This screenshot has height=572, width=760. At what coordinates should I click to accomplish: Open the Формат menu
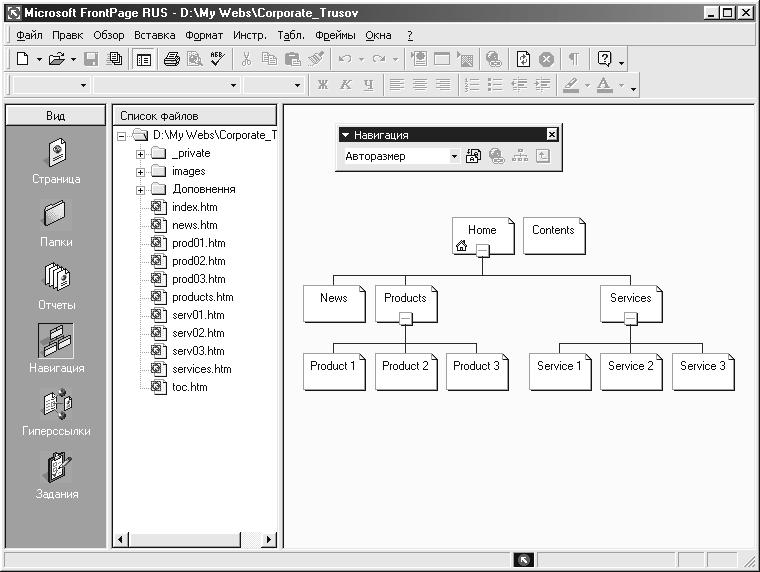click(x=204, y=35)
